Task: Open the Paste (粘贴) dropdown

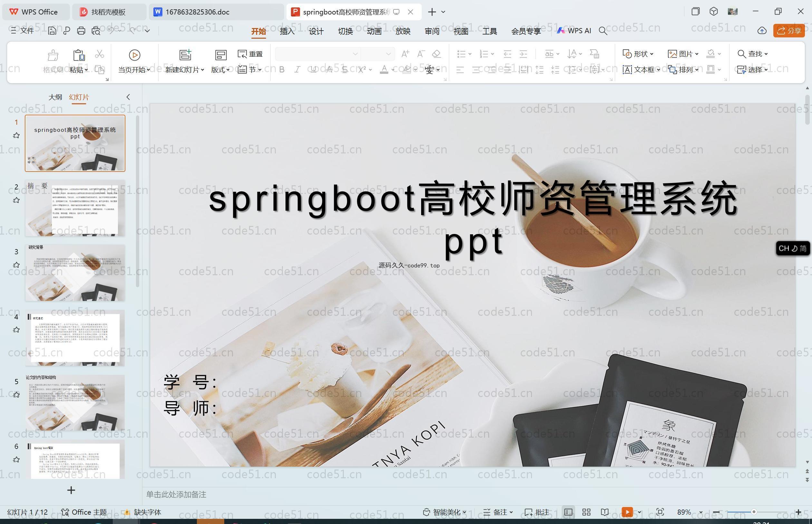Action: point(79,70)
